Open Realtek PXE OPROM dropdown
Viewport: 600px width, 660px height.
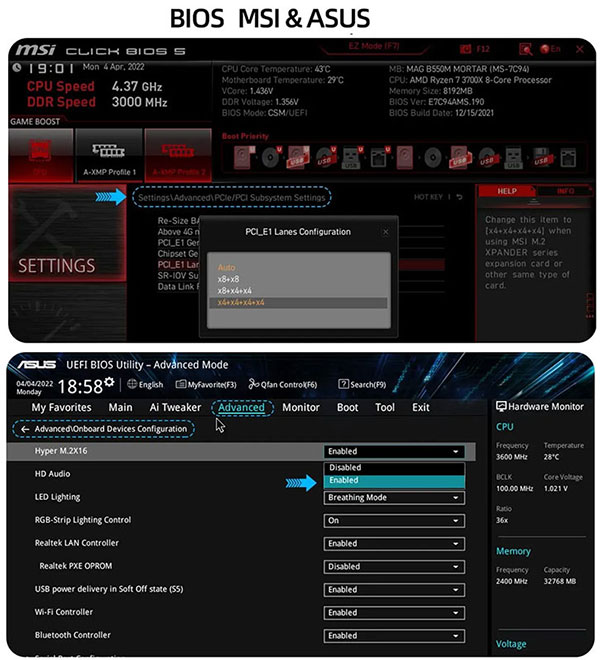pos(394,567)
